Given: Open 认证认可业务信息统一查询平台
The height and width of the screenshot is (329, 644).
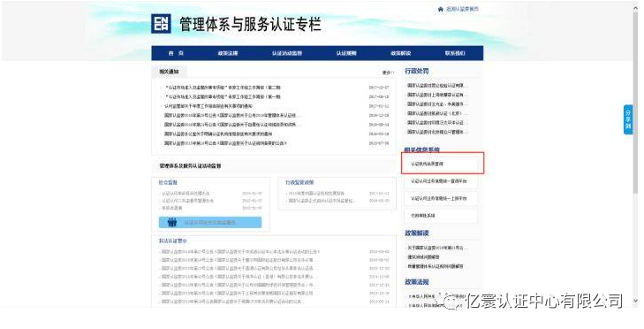Looking at the screenshot, I should tap(441, 181).
